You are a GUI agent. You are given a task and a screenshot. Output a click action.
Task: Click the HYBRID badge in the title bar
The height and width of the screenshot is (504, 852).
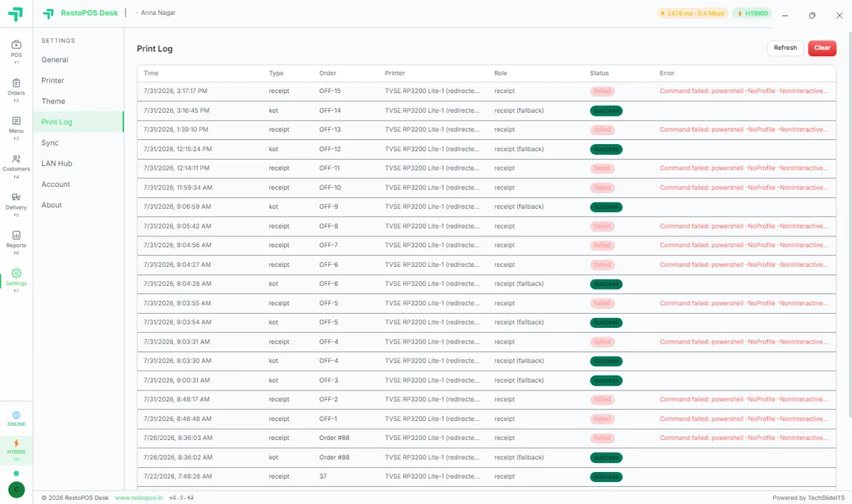752,13
